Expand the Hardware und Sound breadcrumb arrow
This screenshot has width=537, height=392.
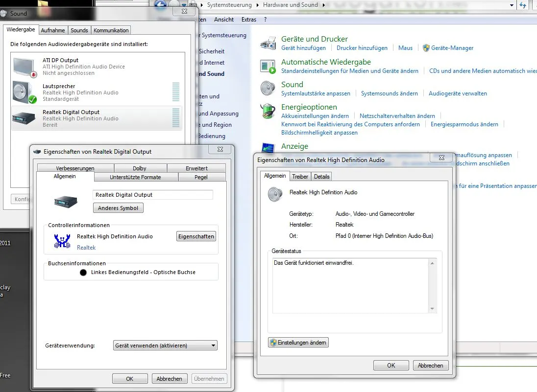323,5
